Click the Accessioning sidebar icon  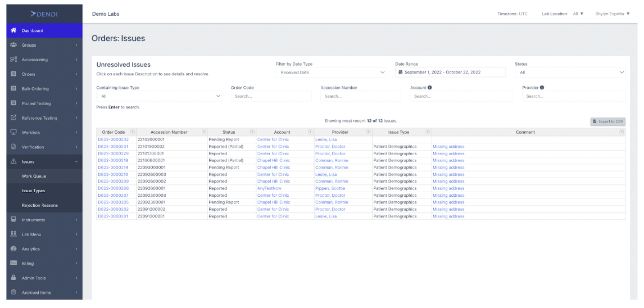point(13,60)
